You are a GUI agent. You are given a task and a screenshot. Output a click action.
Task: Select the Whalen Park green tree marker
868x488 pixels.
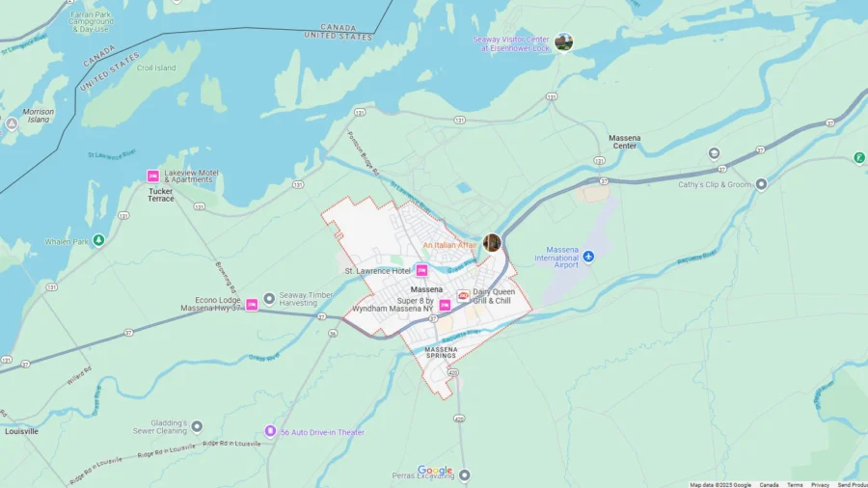tap(98, 241)
